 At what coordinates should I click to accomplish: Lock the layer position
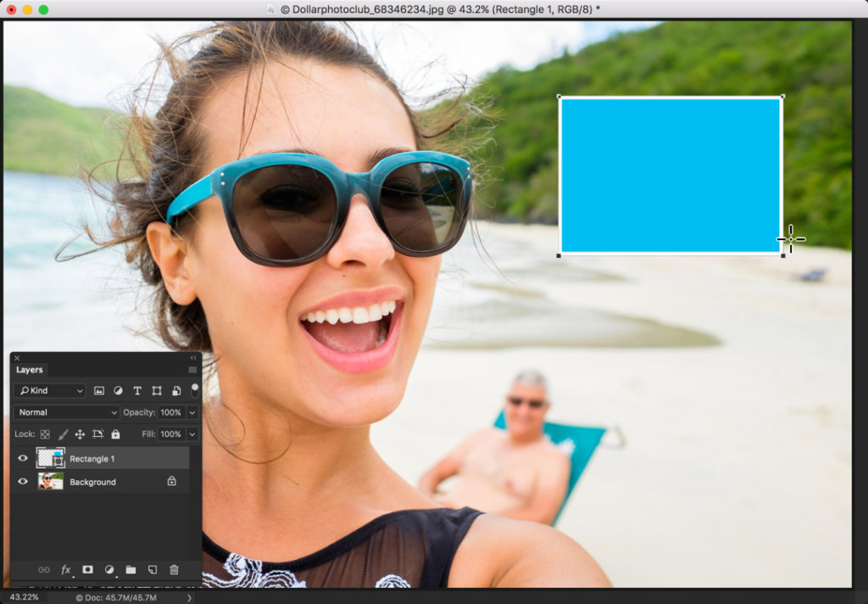point(78,433)
